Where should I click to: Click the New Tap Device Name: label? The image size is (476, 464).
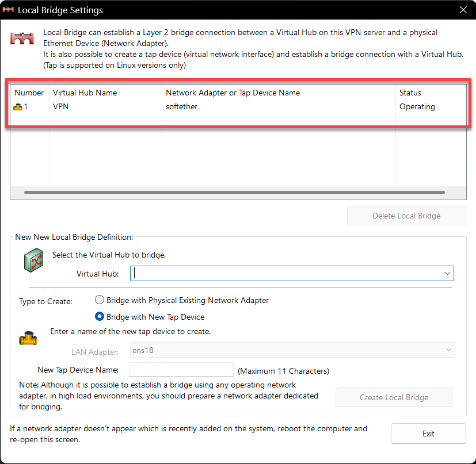coord(78,370)
